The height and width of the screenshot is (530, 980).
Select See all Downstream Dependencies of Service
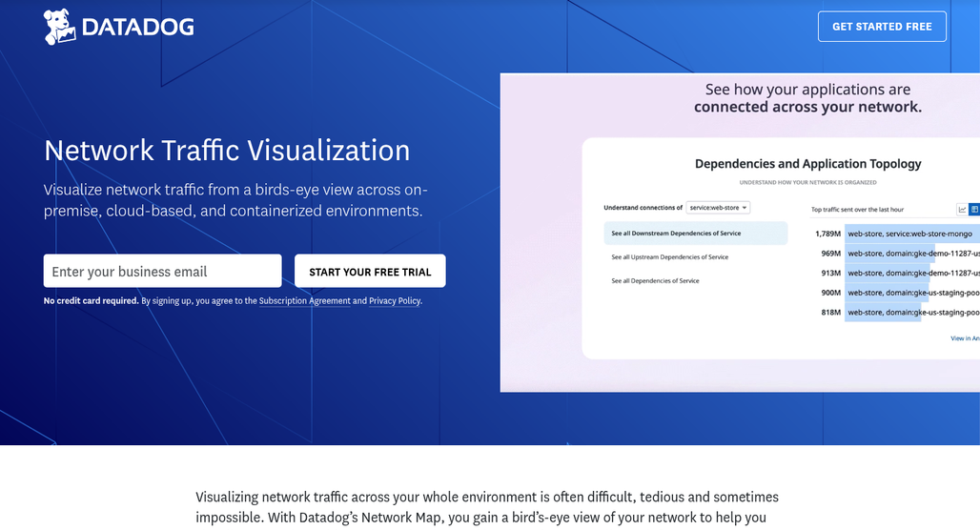click(x=696, y=234)
